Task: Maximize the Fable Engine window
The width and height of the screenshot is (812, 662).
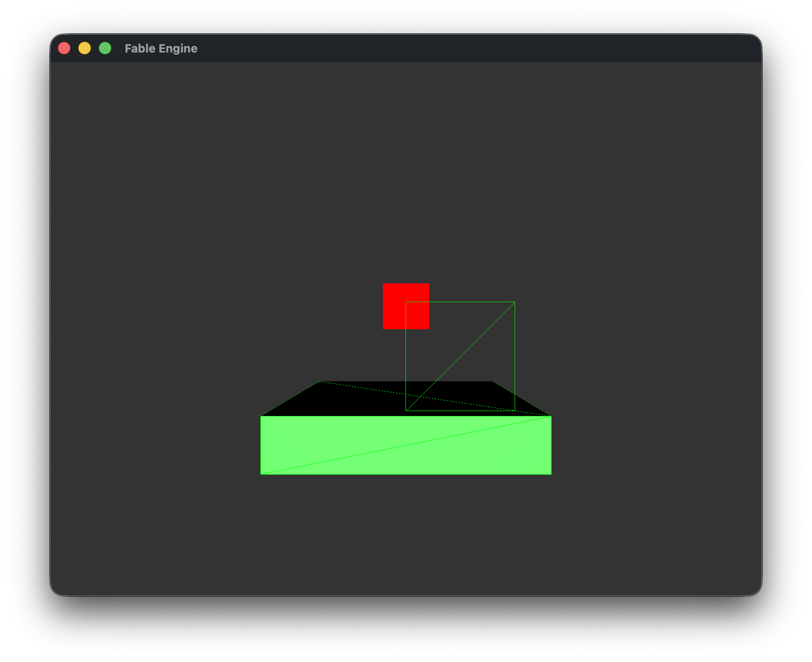Action: (105, 48)
